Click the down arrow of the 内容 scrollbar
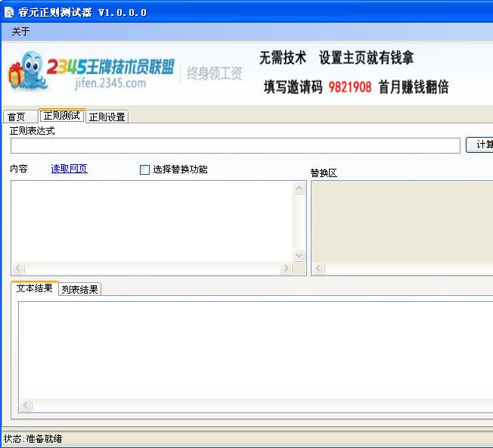Viewport: 493px width, 448px height. pos(299,256)
